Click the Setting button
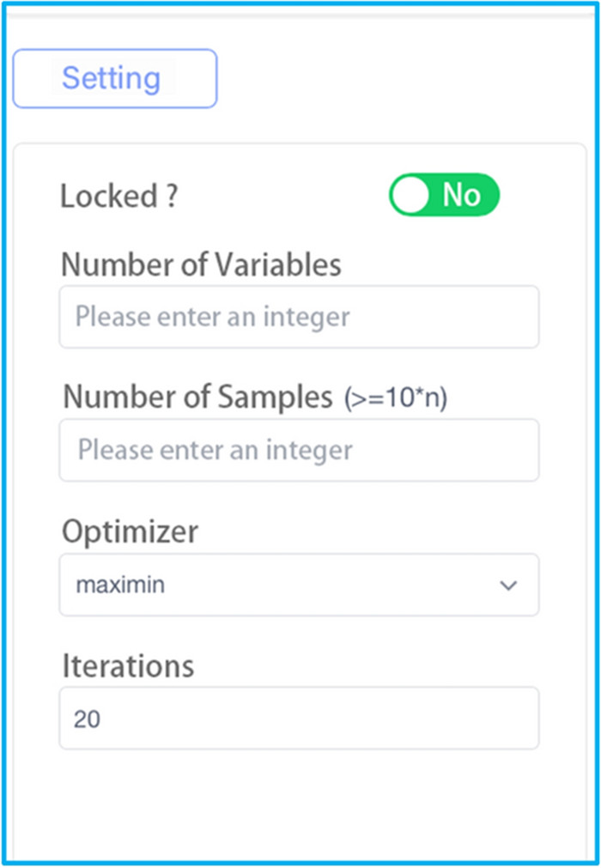Viewport: 601px width, 868px height. click(114, 79)
